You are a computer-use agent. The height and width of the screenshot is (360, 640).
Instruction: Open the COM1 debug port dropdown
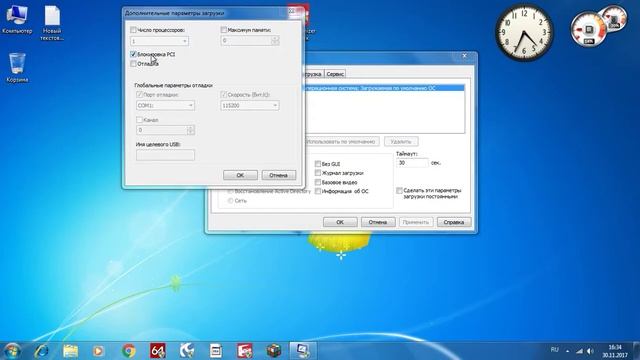(x=165, y=105)
